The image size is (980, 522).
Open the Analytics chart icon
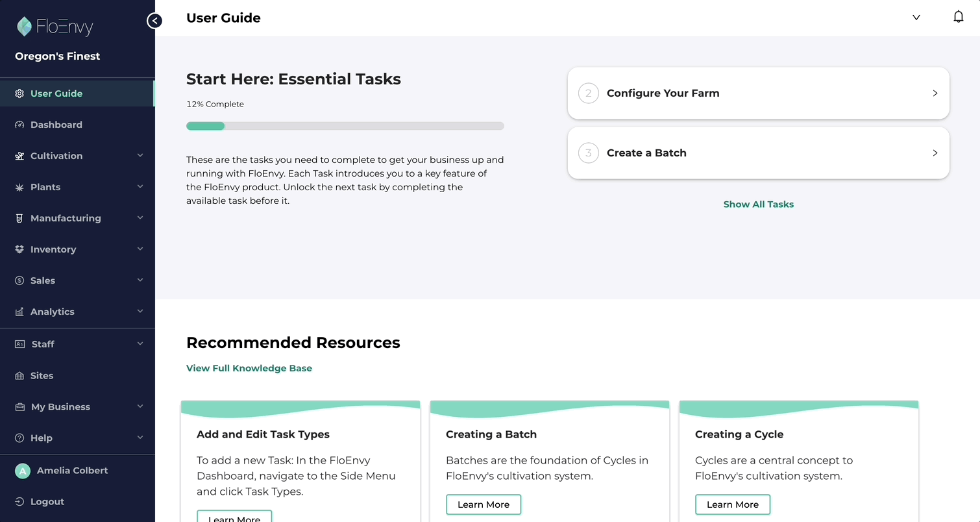click(x=19, y=311)
